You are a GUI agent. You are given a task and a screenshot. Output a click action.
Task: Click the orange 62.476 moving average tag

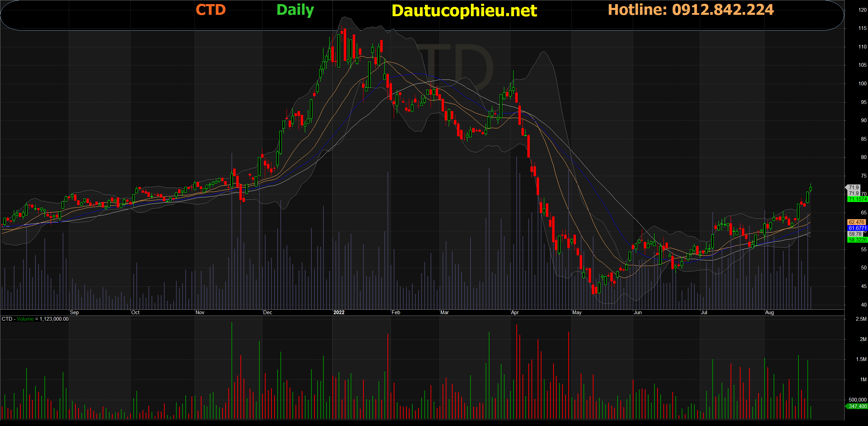click(x=856, y=222)
